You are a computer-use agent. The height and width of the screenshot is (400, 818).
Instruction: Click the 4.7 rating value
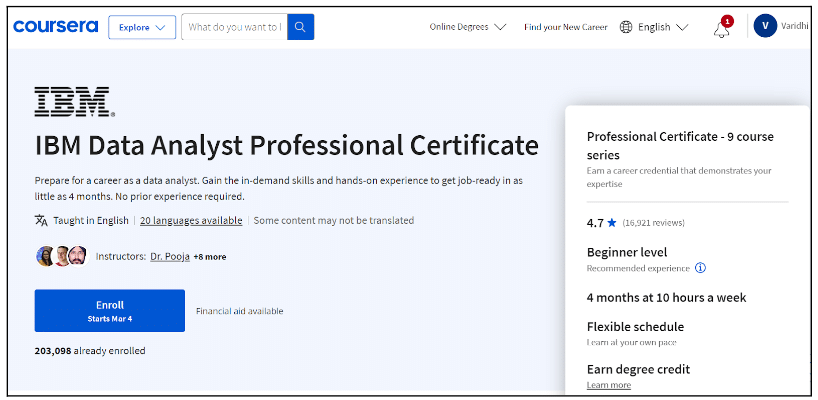[x=595, y=223]
